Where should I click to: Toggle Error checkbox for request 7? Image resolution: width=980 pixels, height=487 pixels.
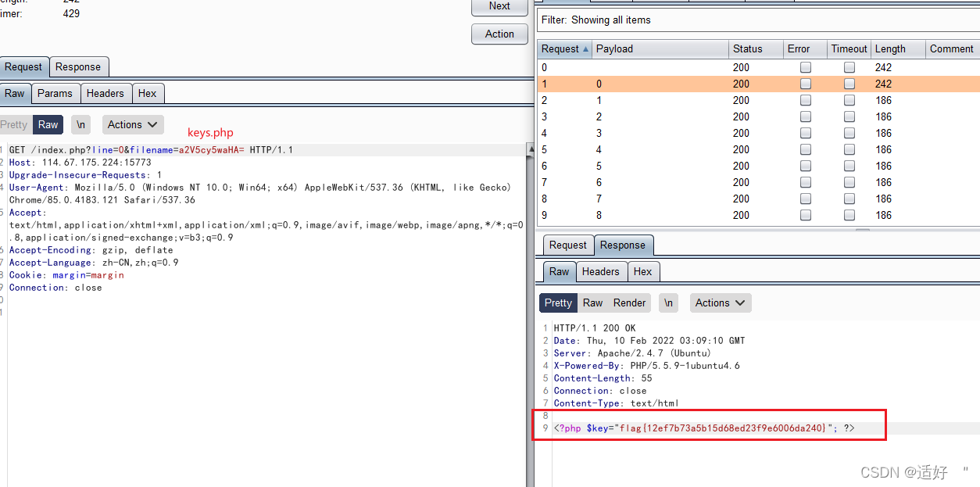[x=806, y=183]
